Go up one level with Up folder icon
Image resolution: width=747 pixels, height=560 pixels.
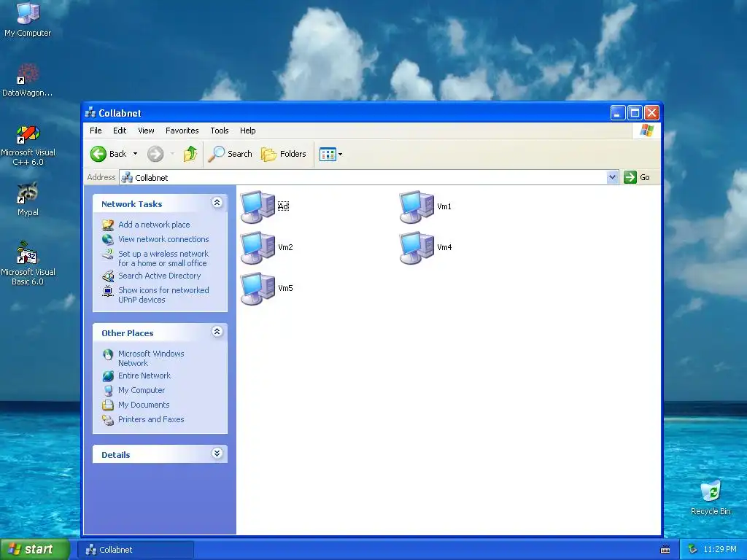coord(190,154)
